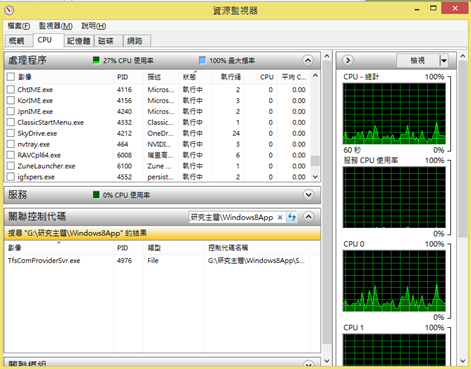Screen dimensions: 471x369
Task: Click process list scrollbar up arrow
Action: pos(315,75)
